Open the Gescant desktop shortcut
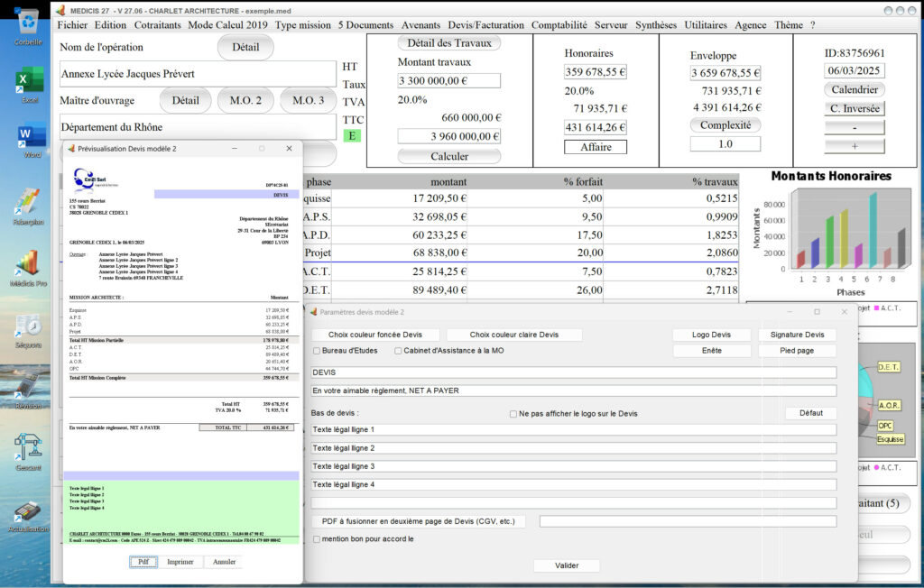 (28, 453)
